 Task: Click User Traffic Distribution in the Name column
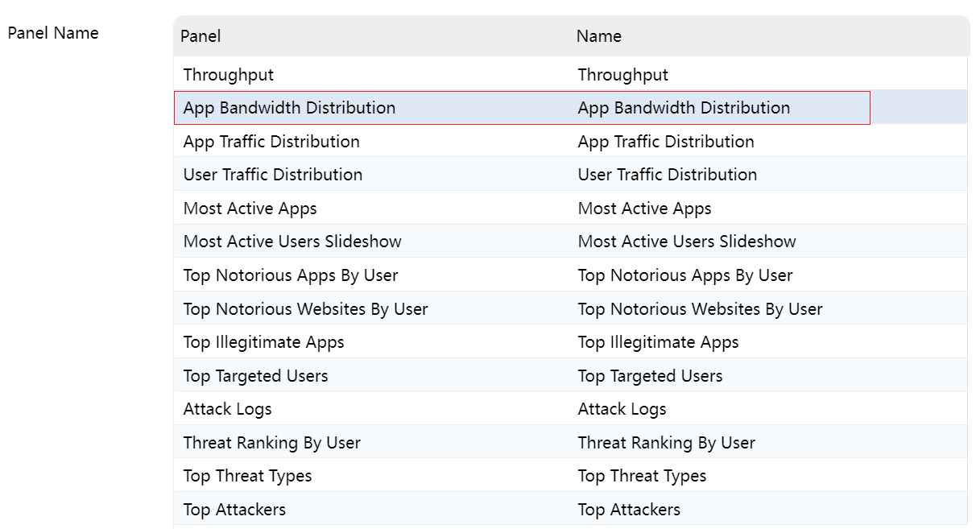667,175
